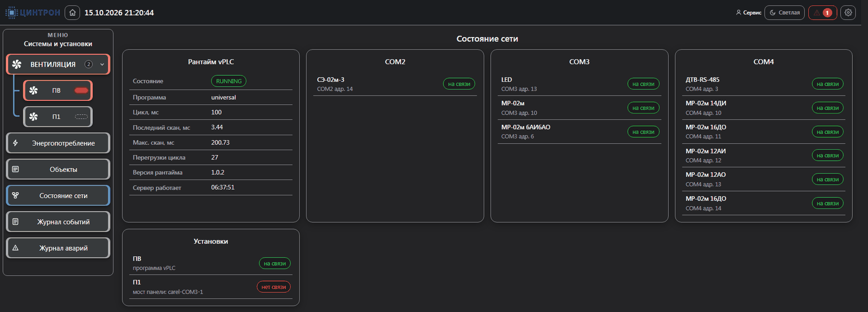Open settings gear icon
Screen dimensions: 868x312
coord(848,12)
